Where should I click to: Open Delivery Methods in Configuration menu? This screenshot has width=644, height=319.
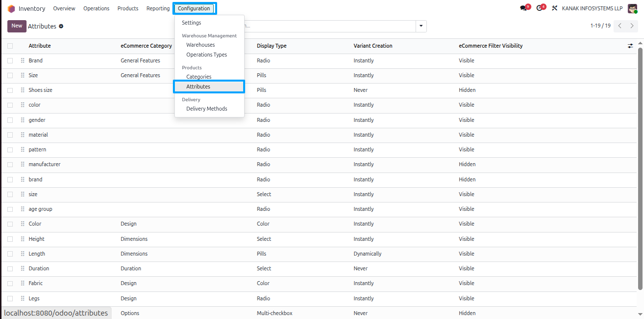tap(207, 109)
